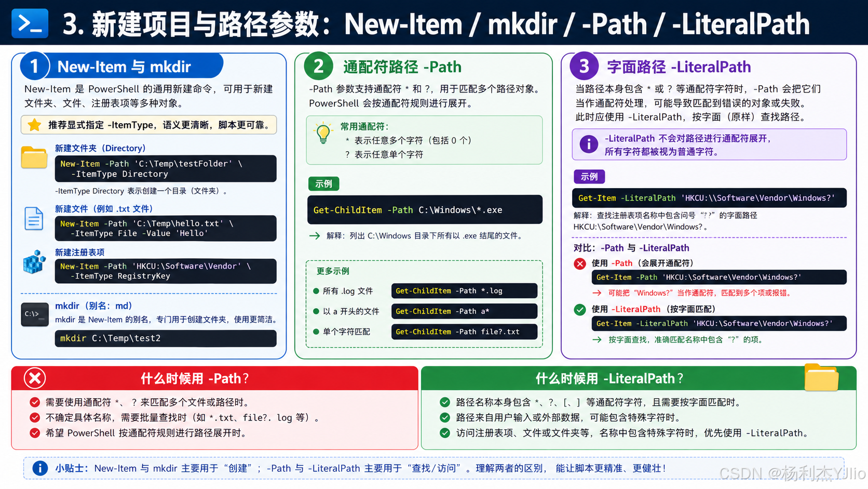This screenshot has height=489, width=868.
Task: Click the 对比: -Path 与 -LiteralPath heading
Action: coord(631,248)
